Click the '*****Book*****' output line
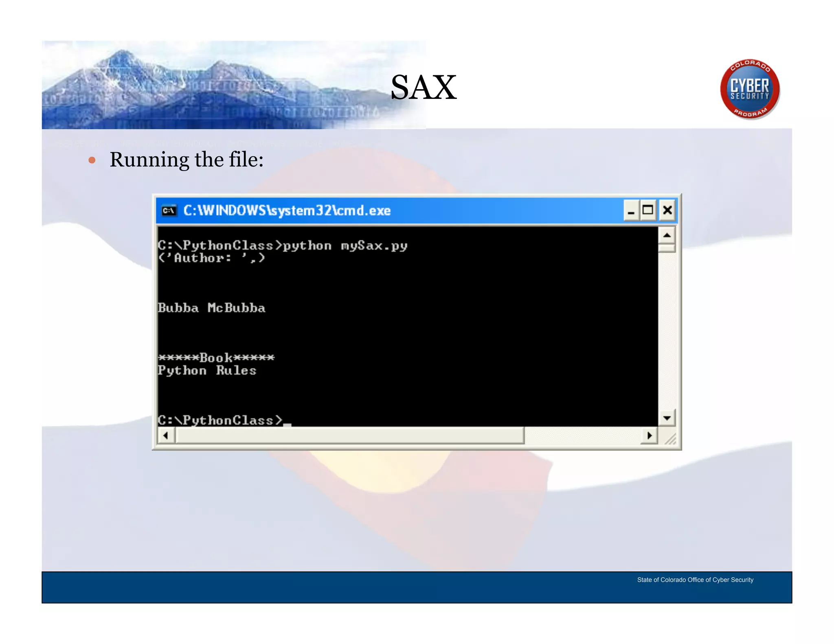This screenshot has height=644, width=834. (216, 358)
